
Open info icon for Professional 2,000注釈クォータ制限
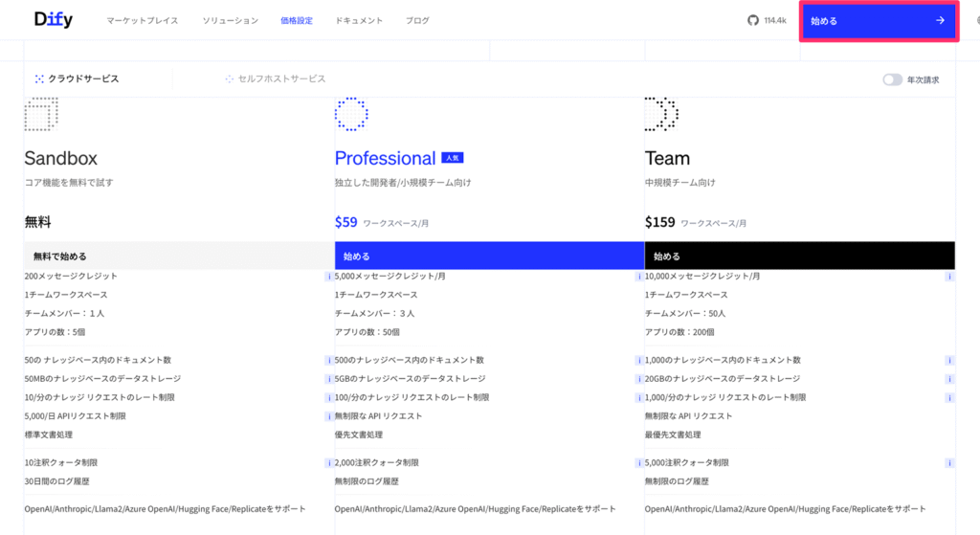(638, 463)
